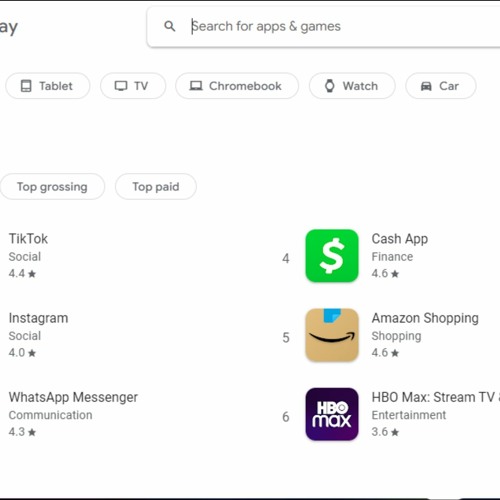Select the Car device filter
500x500 pixels.
[x=441, y=86]
